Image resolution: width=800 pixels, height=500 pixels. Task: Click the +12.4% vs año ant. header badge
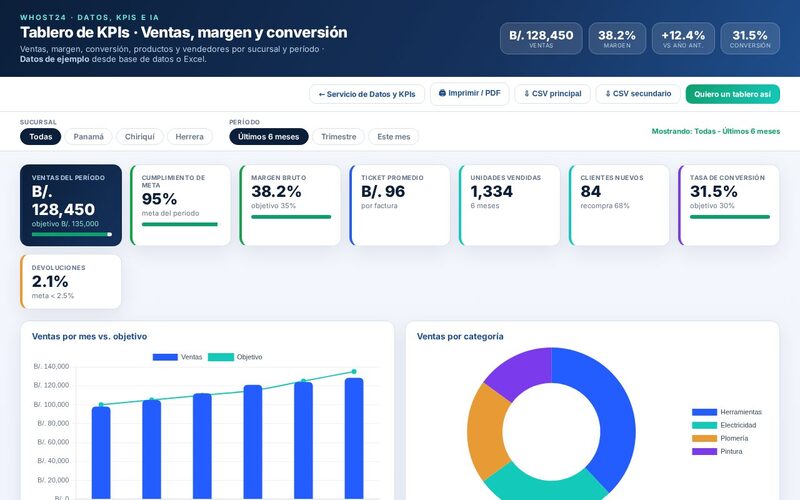coord(683,38)
